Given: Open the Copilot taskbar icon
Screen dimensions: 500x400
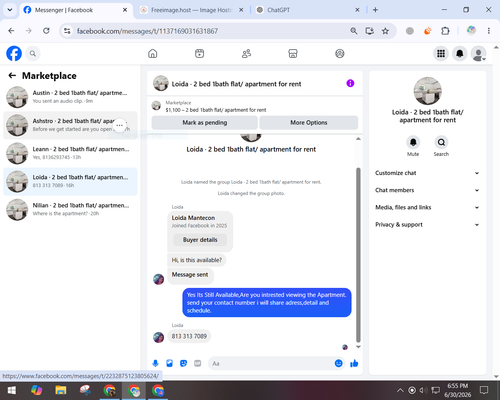Looking at the screenshot, I should click(x=36, y=390).
